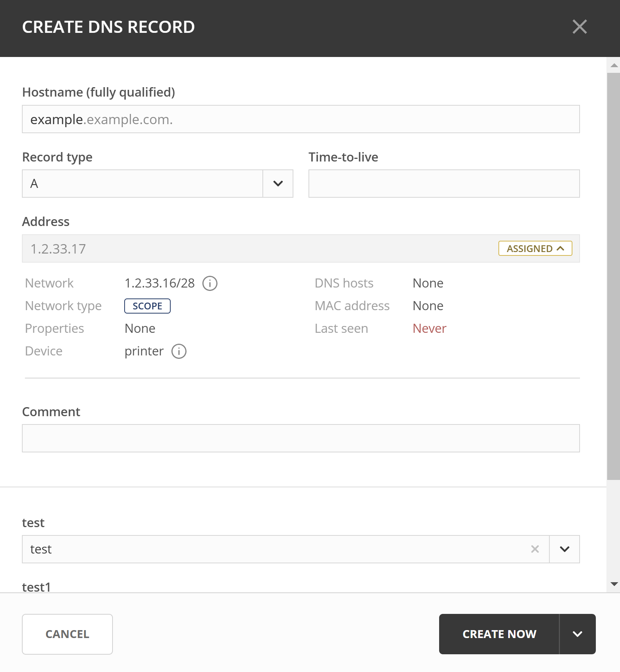The height and width of the screenshot is (672, 620).
Task: Click inside the Time-to-live input field
Action: [444, 184]
